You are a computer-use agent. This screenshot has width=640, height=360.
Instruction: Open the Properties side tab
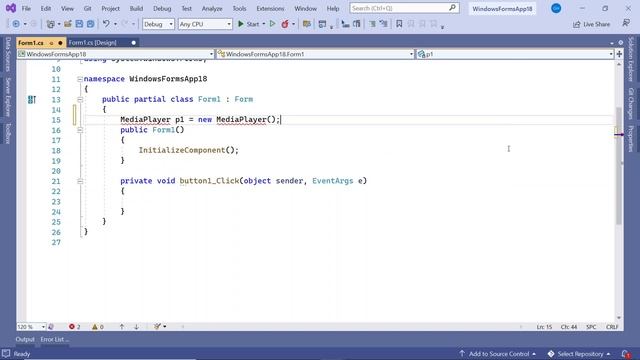(x=631, y=138)
